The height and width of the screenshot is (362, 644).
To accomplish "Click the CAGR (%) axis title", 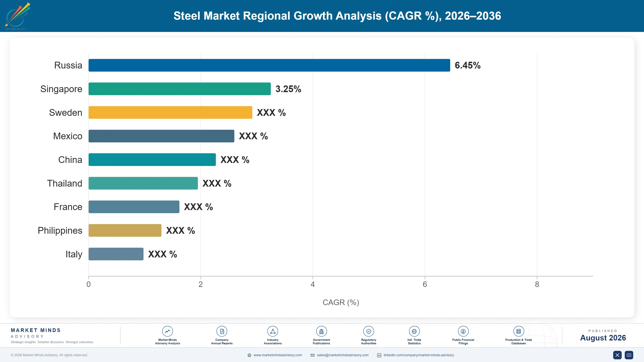I will pos(341,302).
